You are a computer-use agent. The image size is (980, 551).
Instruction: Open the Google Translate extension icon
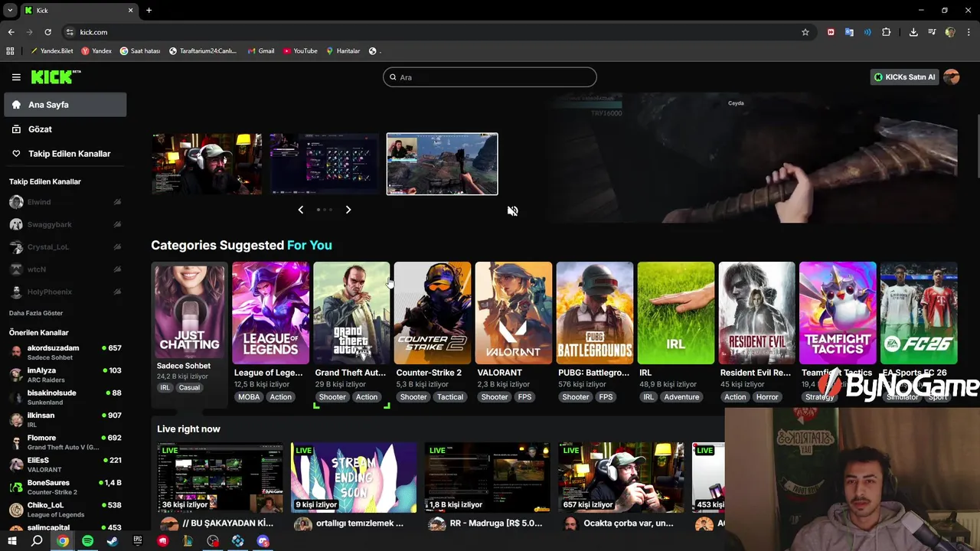point(849,32)
